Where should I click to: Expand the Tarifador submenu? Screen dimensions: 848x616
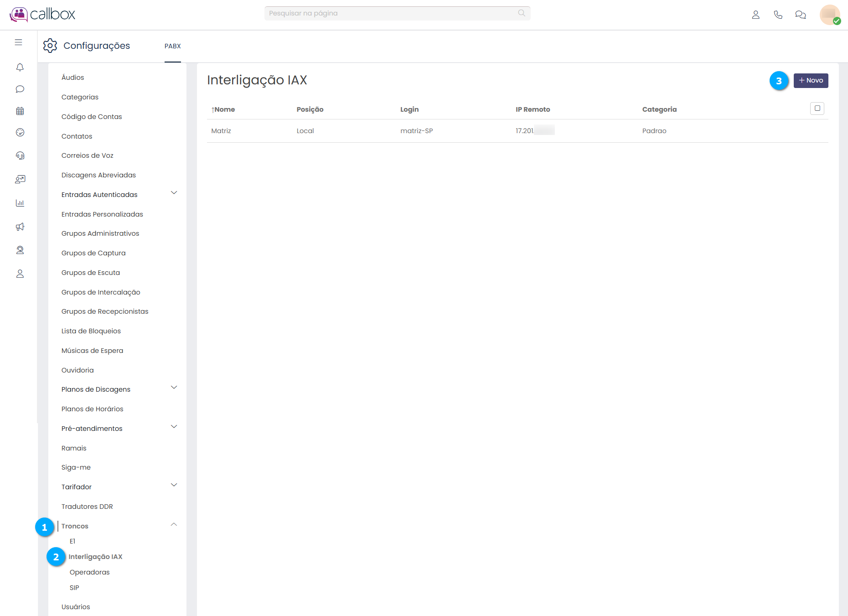click(x=174, y=485)
